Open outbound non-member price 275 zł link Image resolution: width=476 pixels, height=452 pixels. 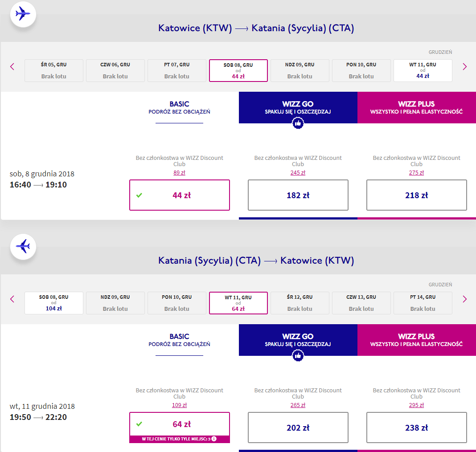416,173
